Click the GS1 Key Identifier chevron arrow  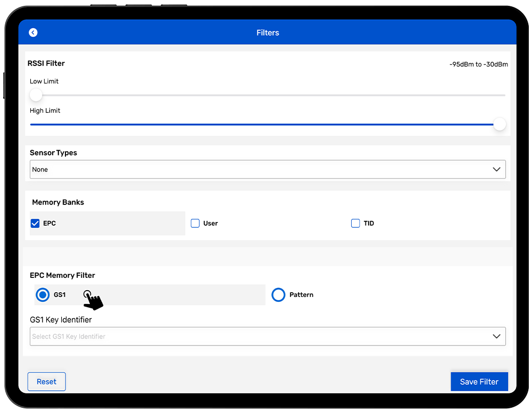(x=496, y=336)
